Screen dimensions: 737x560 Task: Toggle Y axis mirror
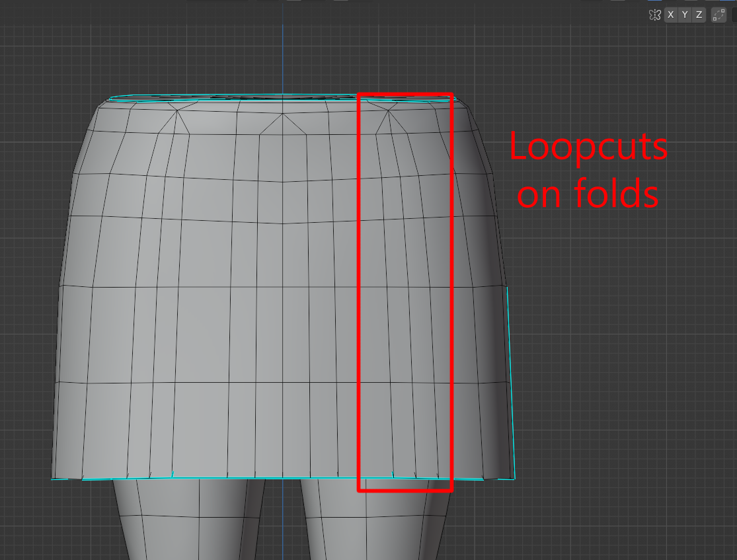click(x=685, y=15)
